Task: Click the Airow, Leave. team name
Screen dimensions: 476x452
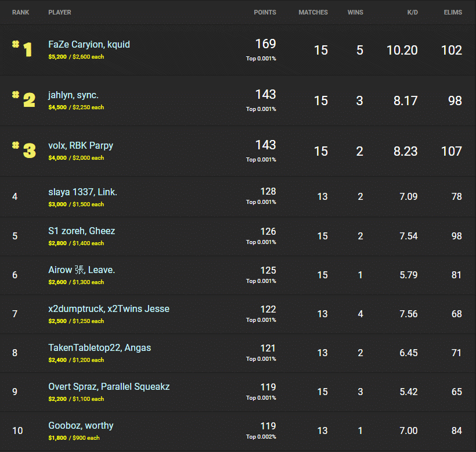Action: click(x=82, y=270)
